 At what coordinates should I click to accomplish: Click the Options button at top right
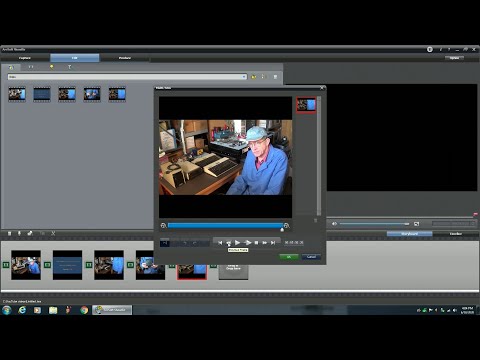[x=454, y=58]
